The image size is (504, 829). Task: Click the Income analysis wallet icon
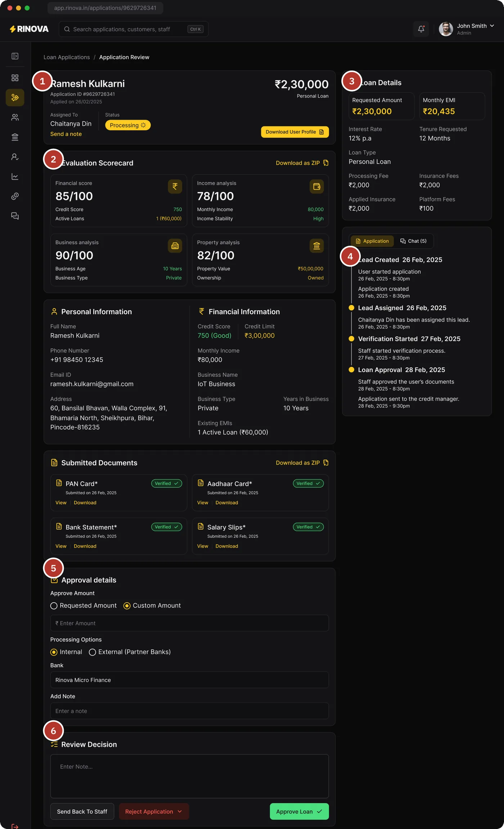coord(317,186)
